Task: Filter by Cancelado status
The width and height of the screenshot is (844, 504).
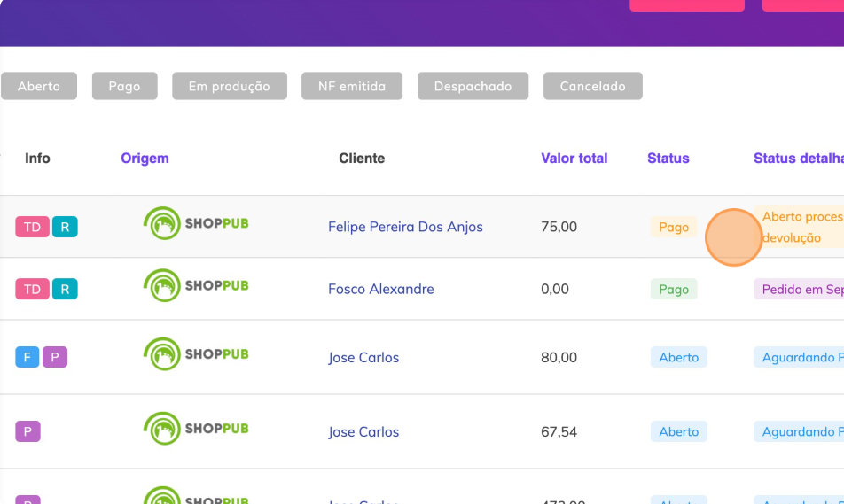Action: (x=592, y=86)
